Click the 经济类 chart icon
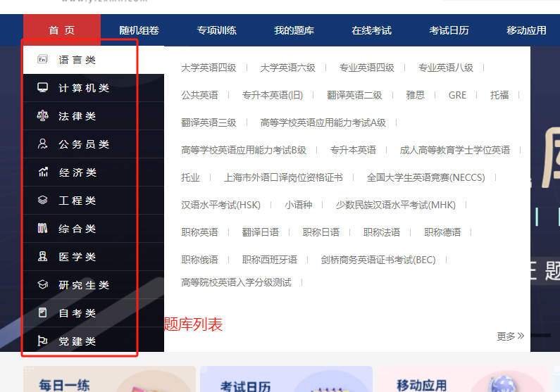560x392 pixels. click(43, 172)
